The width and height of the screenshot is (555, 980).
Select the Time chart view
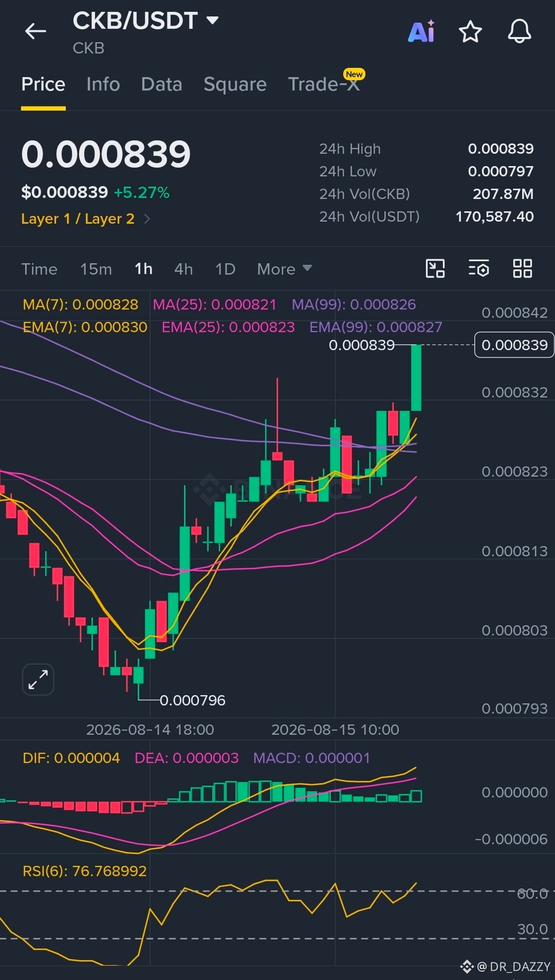(39, 269)
